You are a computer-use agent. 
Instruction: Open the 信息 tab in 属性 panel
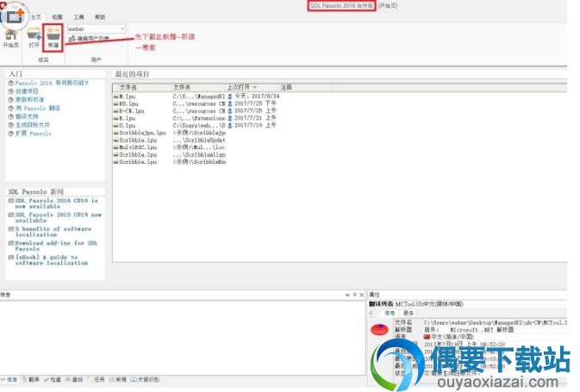click(x=390, y=313)
